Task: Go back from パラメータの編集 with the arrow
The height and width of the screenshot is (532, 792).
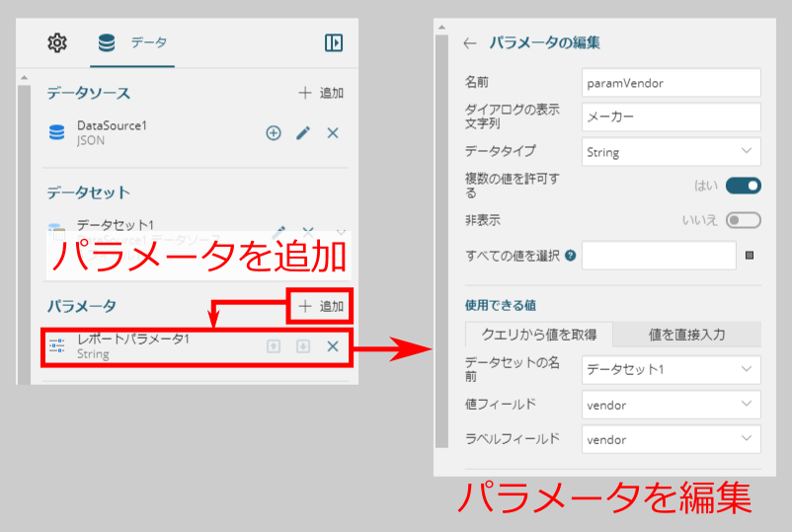Action: point(470,43)
